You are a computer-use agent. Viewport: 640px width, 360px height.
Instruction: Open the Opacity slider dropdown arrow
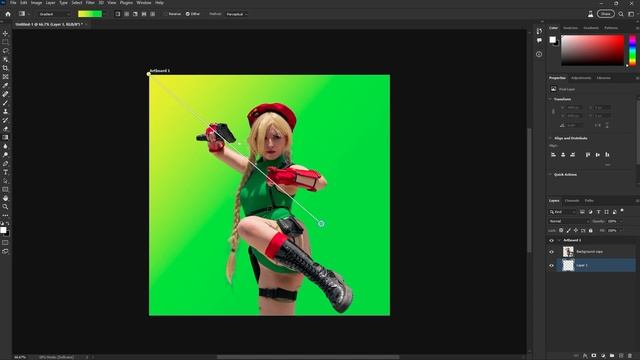coord(622,221)
